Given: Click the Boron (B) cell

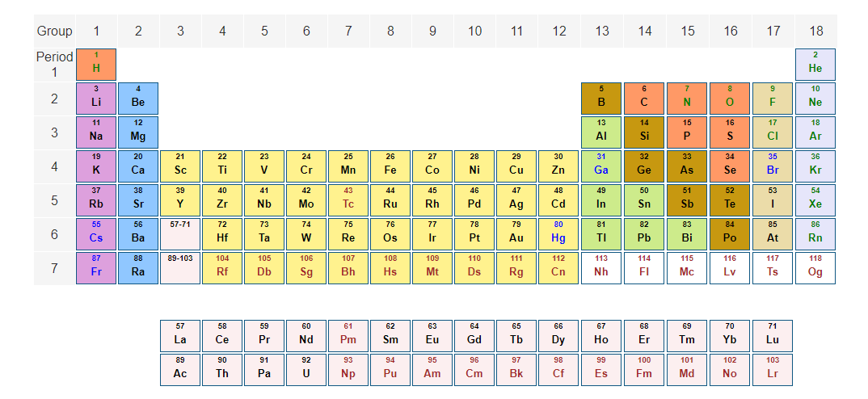Looking at the screenshot, I should (602, 99).
